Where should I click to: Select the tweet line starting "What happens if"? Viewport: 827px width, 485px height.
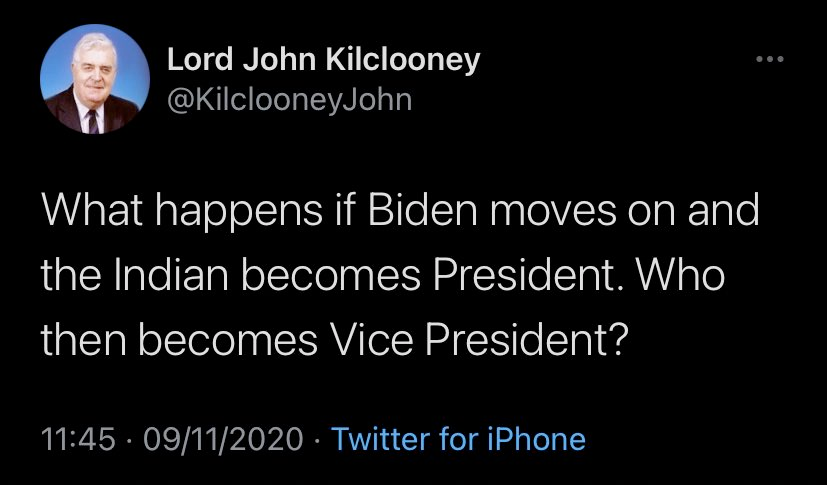[400, 211]
